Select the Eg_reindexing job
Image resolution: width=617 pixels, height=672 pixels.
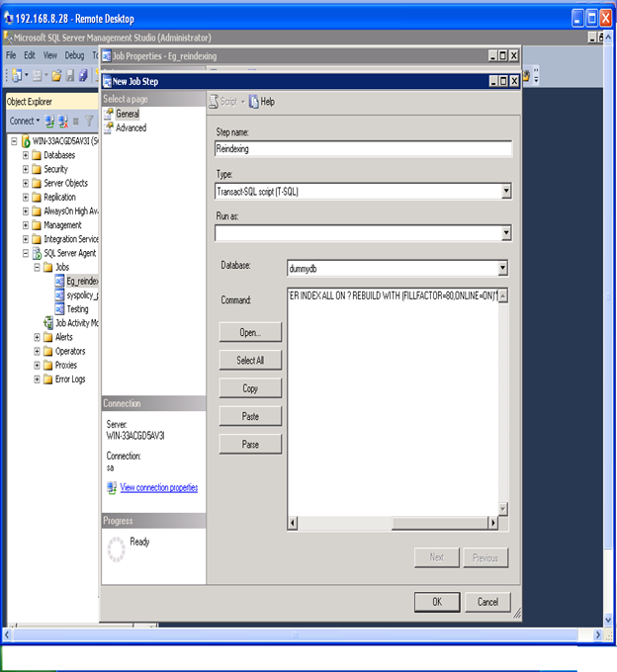point(82,281)
